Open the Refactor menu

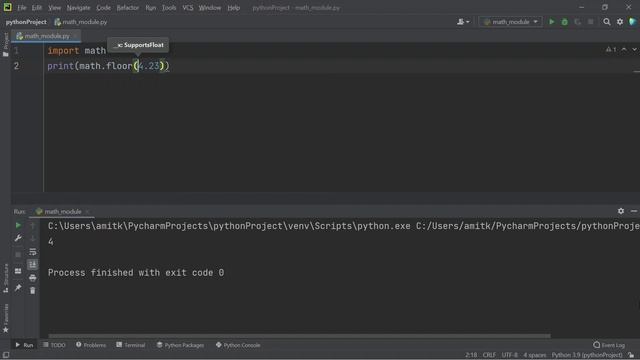click(128, 8)
